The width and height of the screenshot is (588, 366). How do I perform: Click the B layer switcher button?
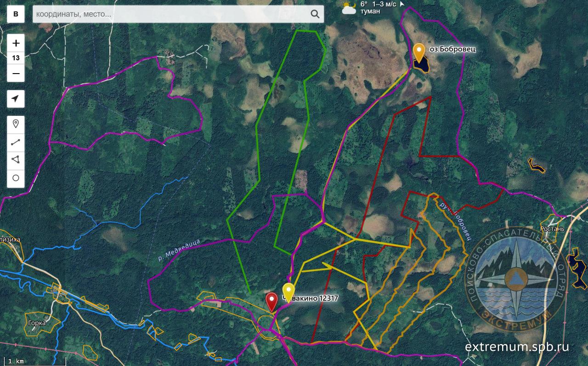click(16, 14)
